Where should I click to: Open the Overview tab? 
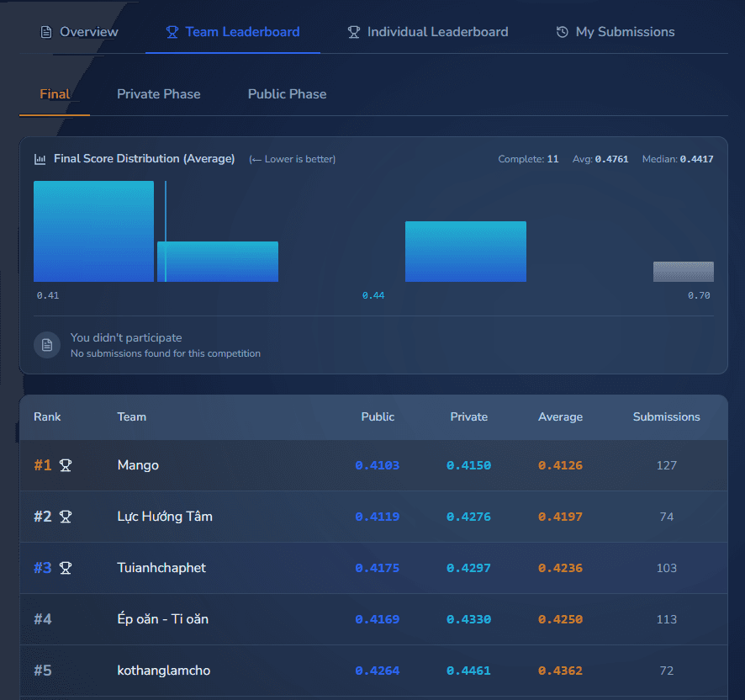(79, 32)
